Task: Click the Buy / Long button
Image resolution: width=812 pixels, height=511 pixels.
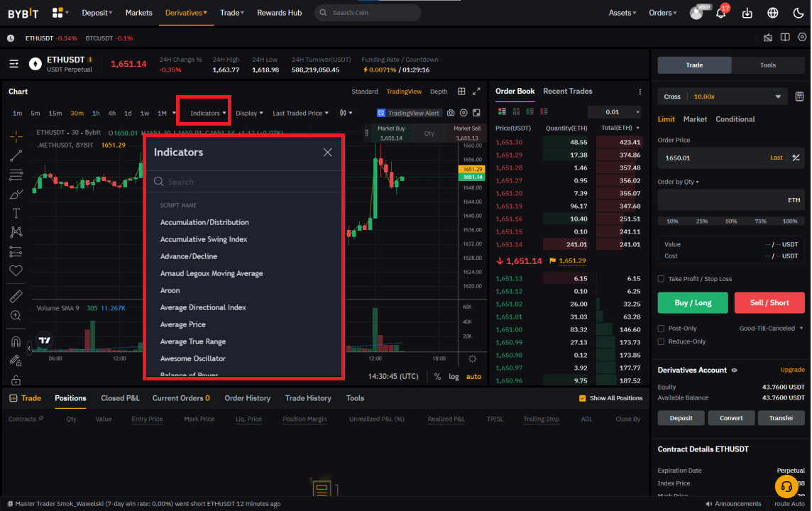Action: pos(693,303)
